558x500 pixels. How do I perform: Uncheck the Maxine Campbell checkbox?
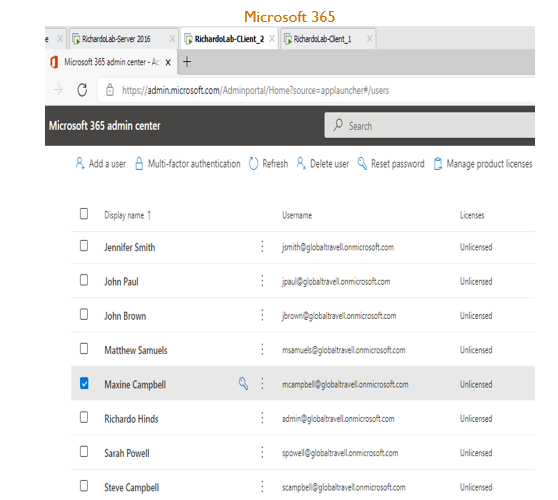click(x=84, y=383)
